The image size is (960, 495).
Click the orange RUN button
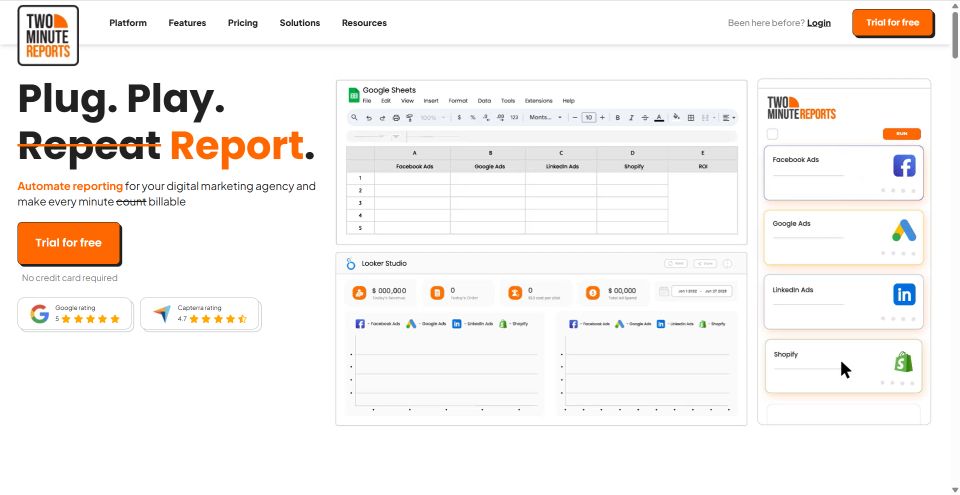pos(901,134)
